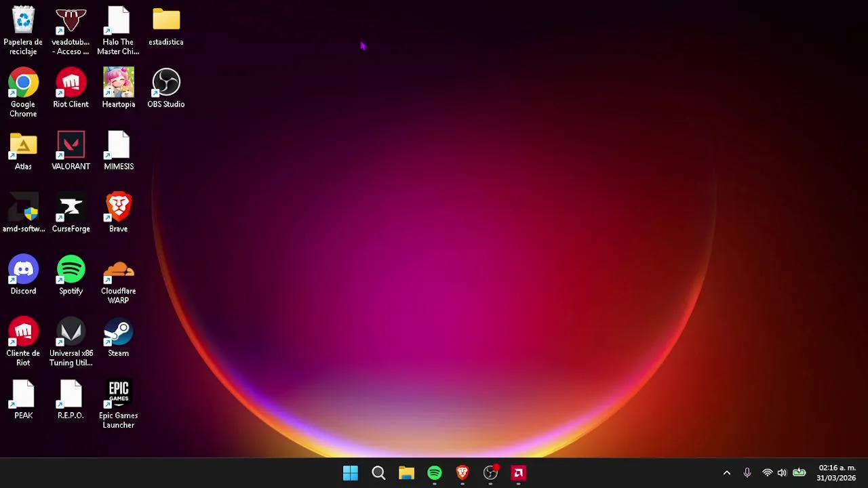Screen dimensions: 868x488
Task: Open OBS Studio from the taskbar
Action: tap(490, 473)
